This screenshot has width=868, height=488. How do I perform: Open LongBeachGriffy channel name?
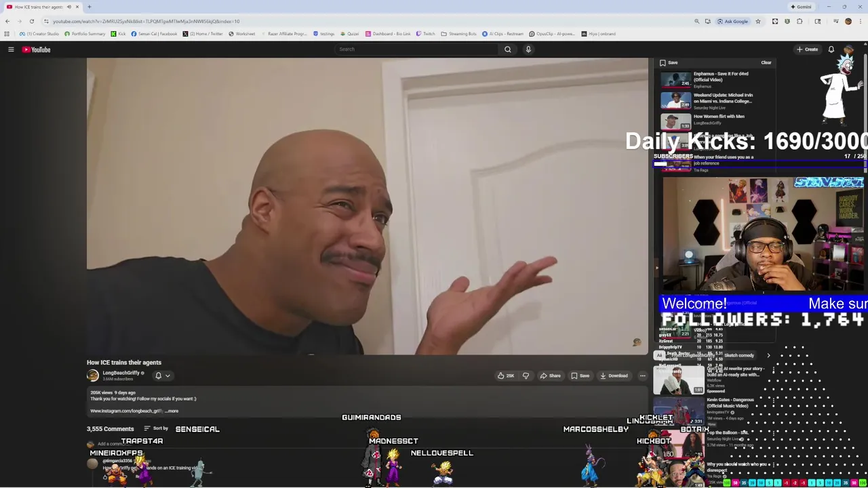(x=121, y=373)
